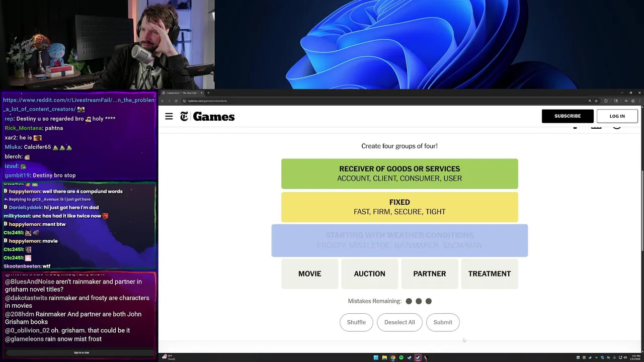Viewport: 644px width, 362px height.
Task: Click the SUBSCRIBE button
Action: pyautogui.click(x=568, y=116)
